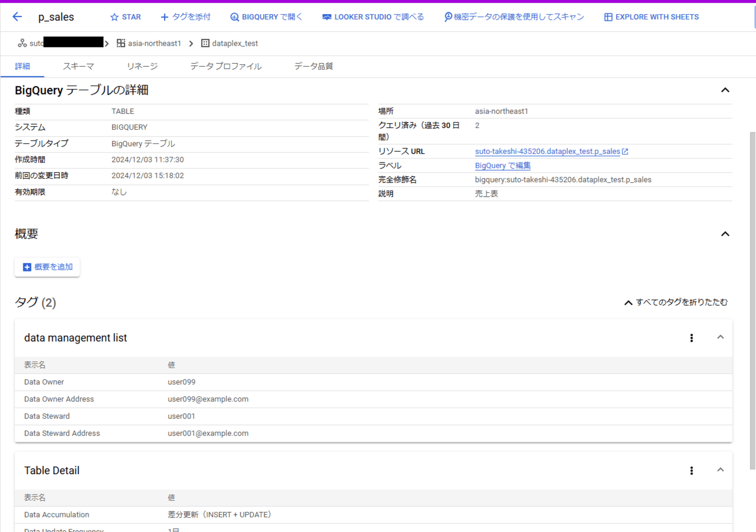The image size is (756, 532).
Task: Open the dataplex_test dataset breadcrumb
Action: coord(229,43)
